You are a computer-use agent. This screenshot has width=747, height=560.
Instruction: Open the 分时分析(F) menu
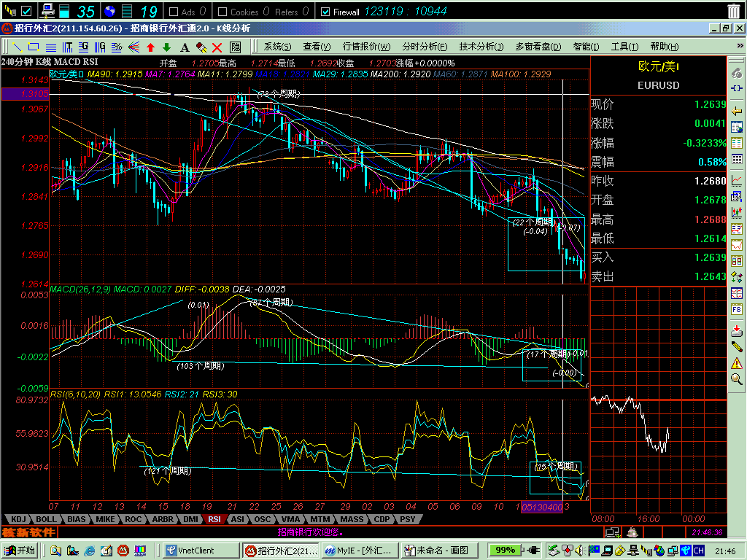pos(425,47)
